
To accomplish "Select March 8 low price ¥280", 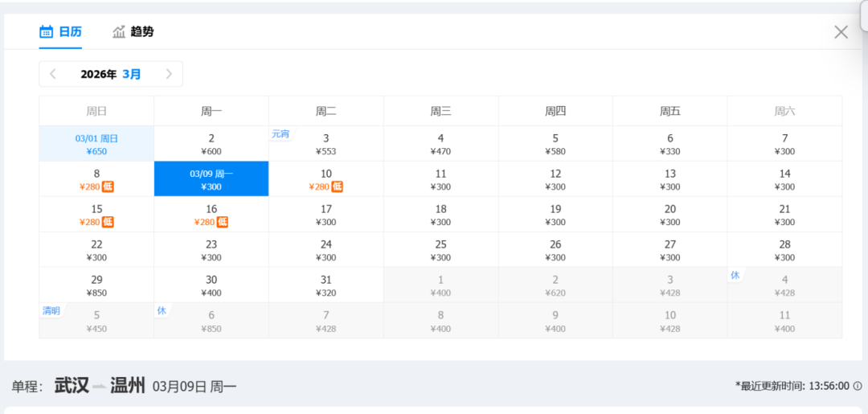I will (x=96, y=179).
